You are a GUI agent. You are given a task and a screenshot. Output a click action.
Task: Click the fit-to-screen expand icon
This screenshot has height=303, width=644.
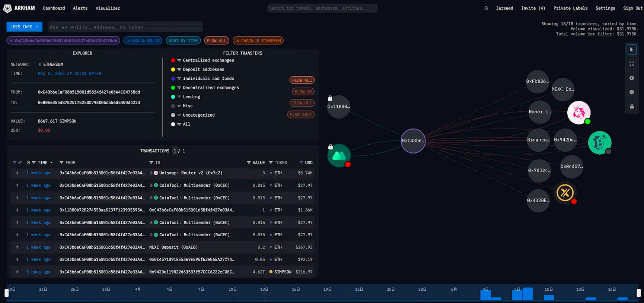click(x=631, y=64)
